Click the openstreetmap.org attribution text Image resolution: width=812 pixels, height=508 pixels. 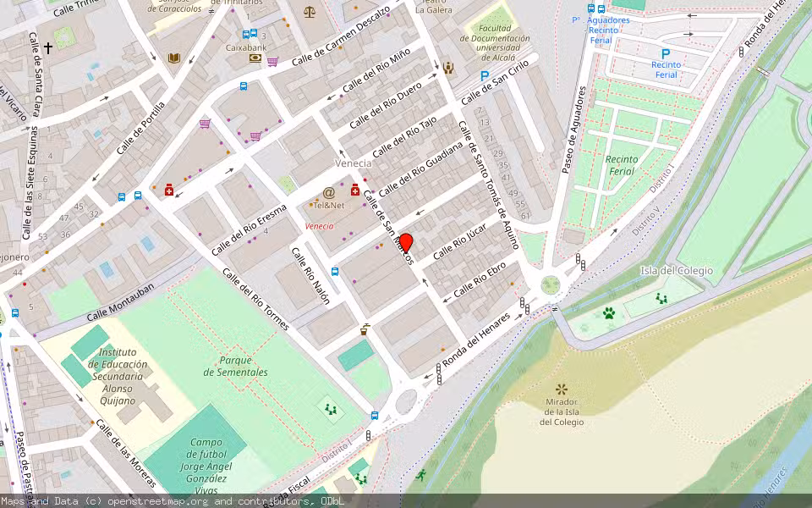pyautogui.click(x=158, y=501)
